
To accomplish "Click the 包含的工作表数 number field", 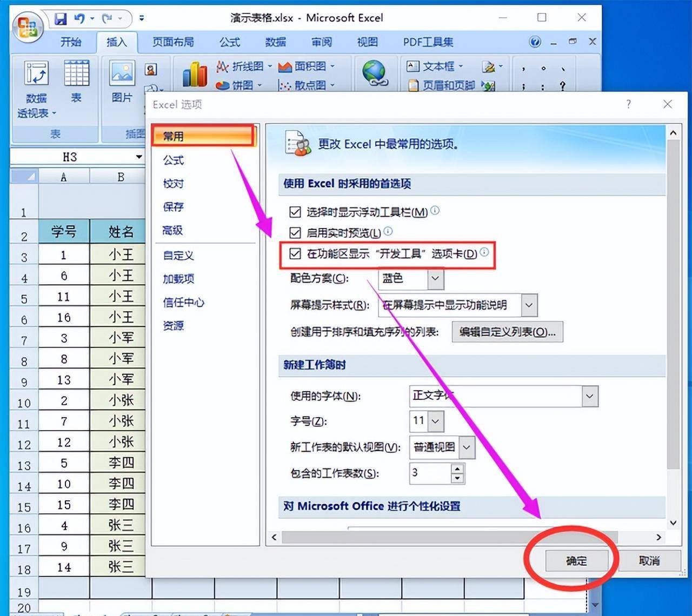I will pos(430,473).
